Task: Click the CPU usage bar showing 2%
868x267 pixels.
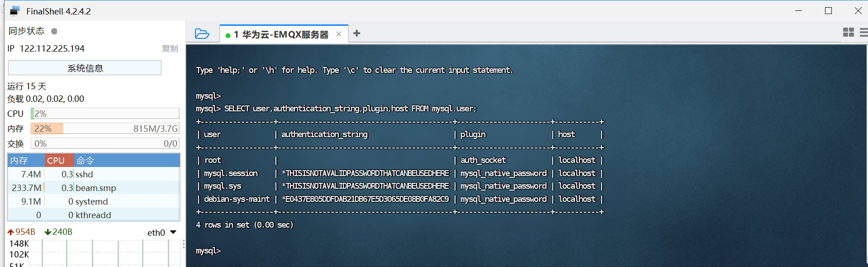Action: [x=105, y=114]
